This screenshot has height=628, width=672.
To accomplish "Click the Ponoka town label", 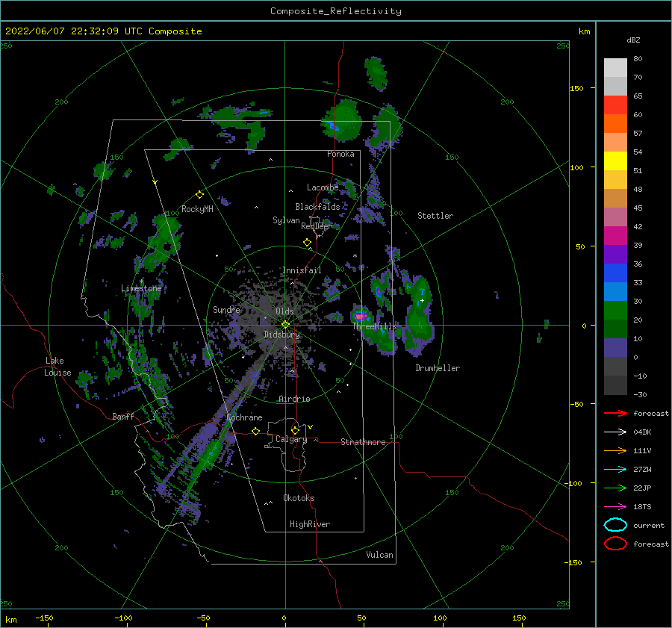I will (x=340, y=154).
